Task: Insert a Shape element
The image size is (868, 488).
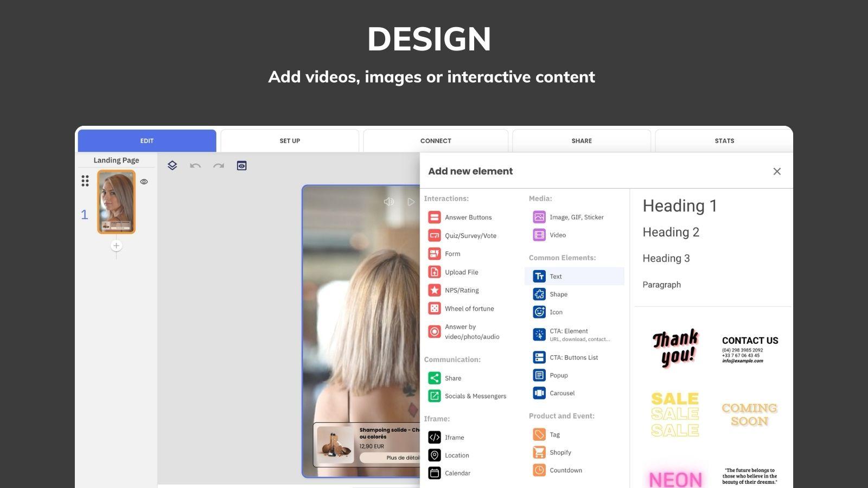Action: point(558,294)
